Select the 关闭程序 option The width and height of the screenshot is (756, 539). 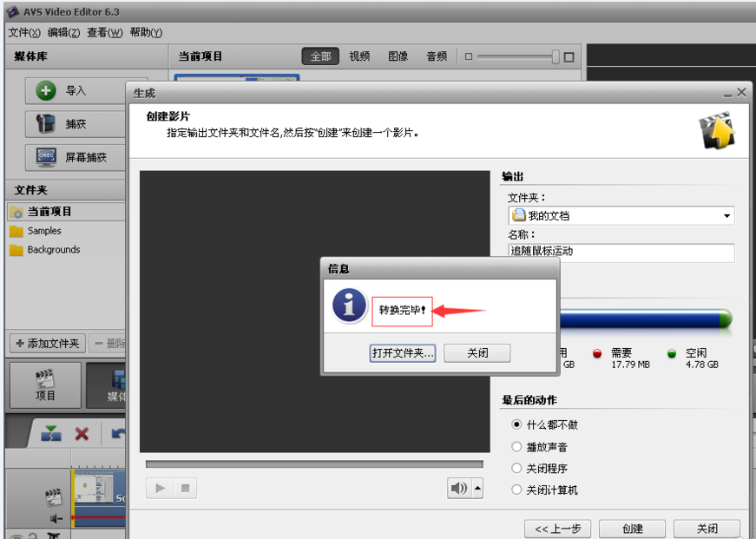516,467
